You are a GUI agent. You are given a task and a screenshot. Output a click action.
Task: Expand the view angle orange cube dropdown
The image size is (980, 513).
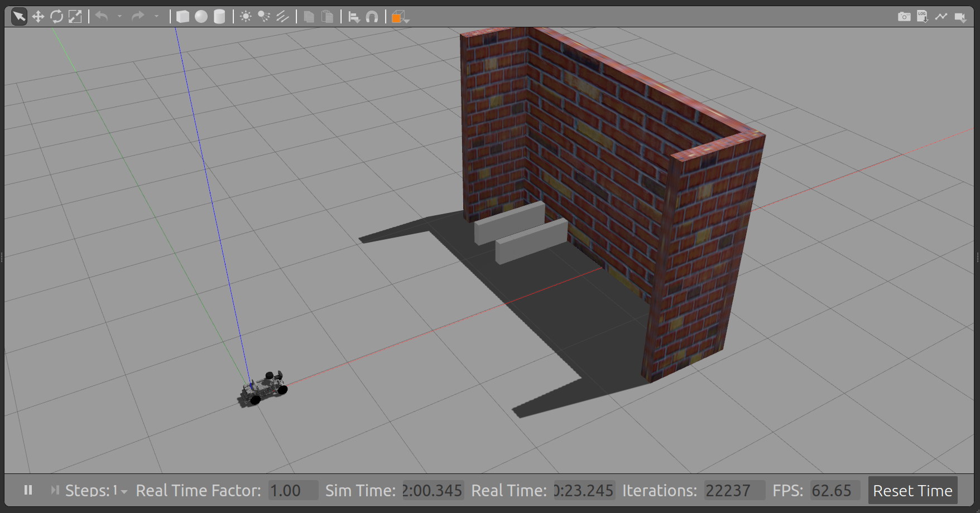(x=400, y=17)
